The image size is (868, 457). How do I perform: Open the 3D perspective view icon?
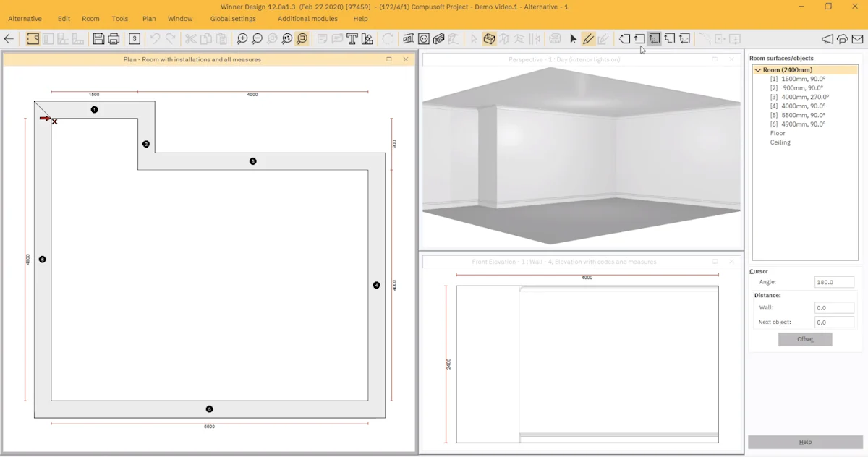[439, 39]
